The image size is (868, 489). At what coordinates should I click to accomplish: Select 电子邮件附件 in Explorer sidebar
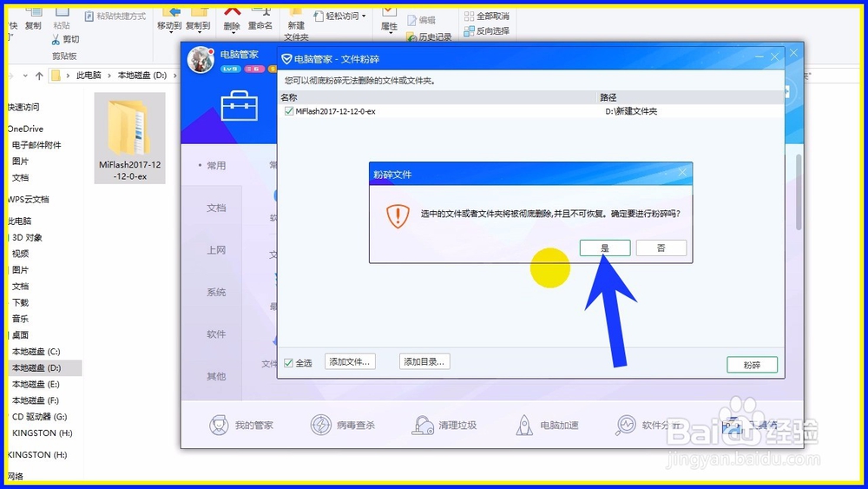[x=36, y=145]
